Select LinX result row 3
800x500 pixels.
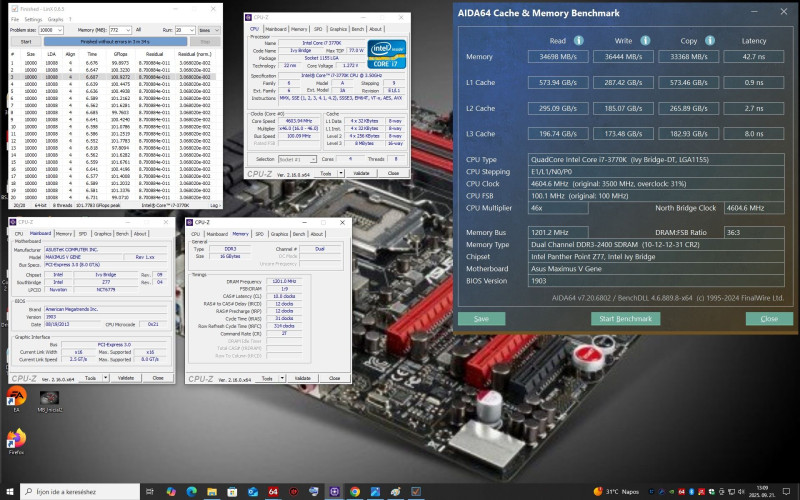[x=112, y=77]
